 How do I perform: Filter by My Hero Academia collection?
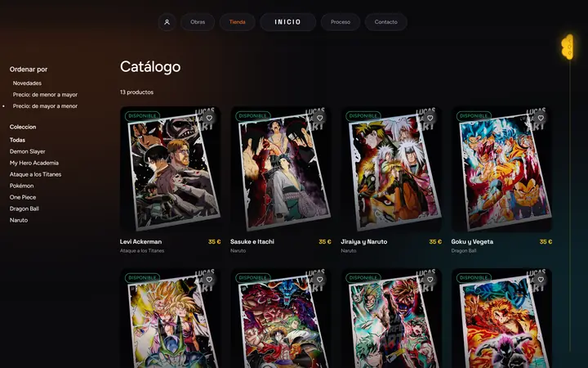(34, 163)
